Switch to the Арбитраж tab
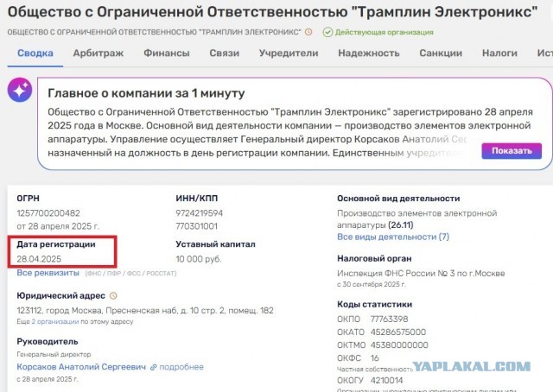553x392 pixels. 99,54
